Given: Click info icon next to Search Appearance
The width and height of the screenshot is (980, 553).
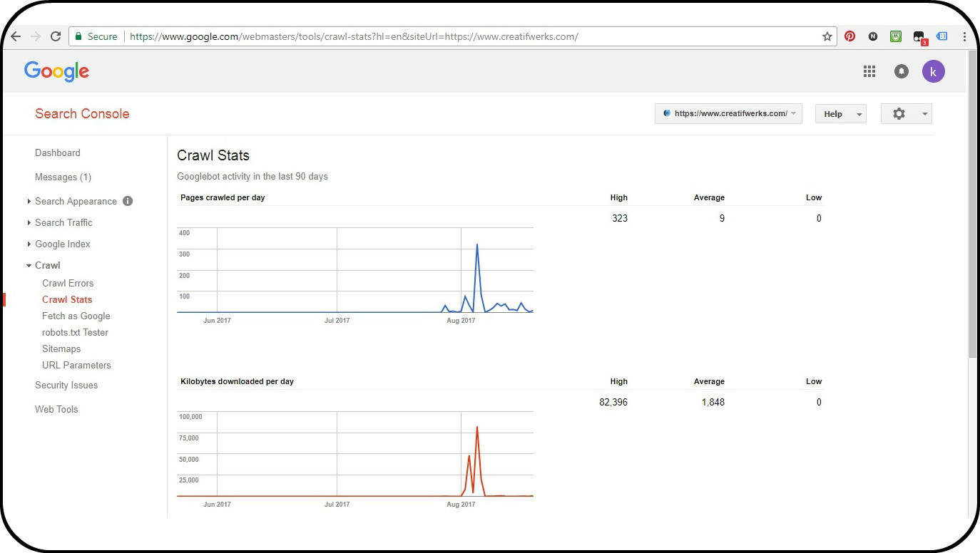Looking at the screenshot, I should point(128,201).
